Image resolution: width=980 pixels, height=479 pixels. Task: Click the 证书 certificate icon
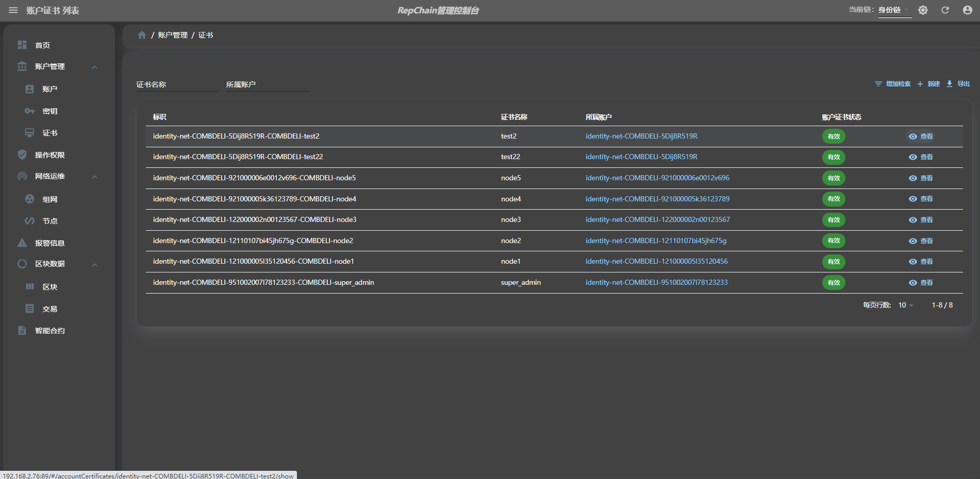click(30, 133)
